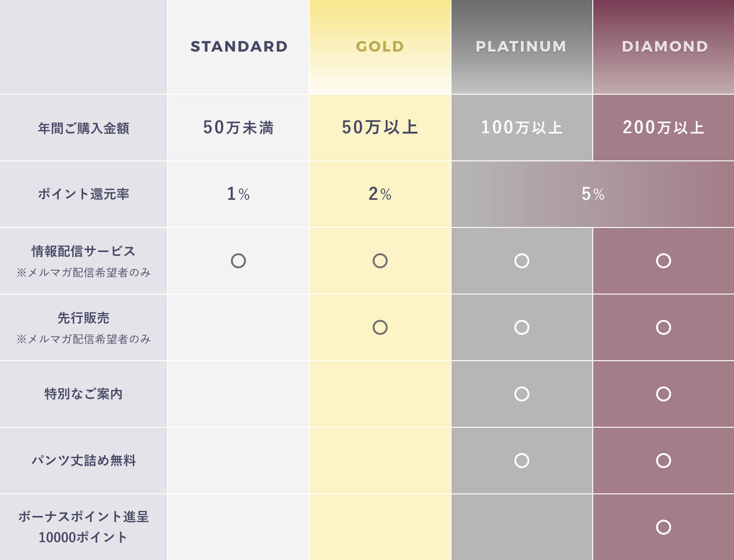Click the 2% Gold point rate

click(380, 194)
